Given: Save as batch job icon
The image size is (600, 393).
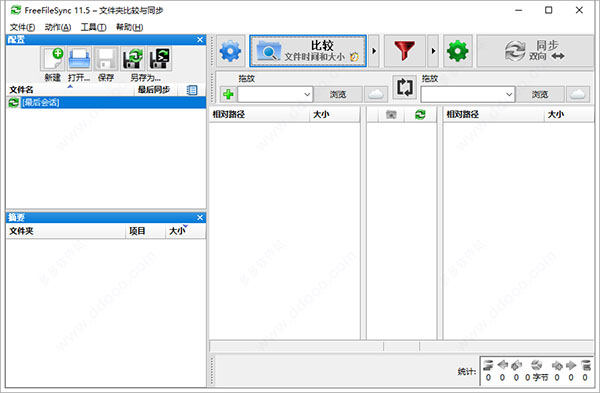Looking at the screenshot, I should (x=160, y=59).
